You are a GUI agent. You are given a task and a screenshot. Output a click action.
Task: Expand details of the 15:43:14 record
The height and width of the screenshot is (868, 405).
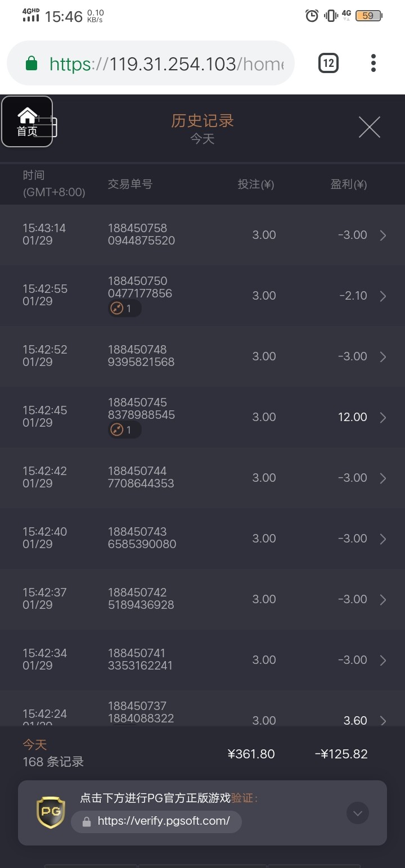pyautogui.click(x=383, y=236)
